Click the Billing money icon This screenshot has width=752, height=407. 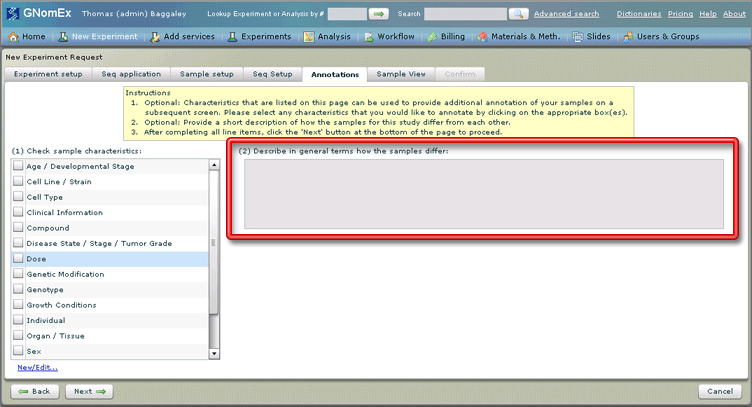click(x=432, y=36)
